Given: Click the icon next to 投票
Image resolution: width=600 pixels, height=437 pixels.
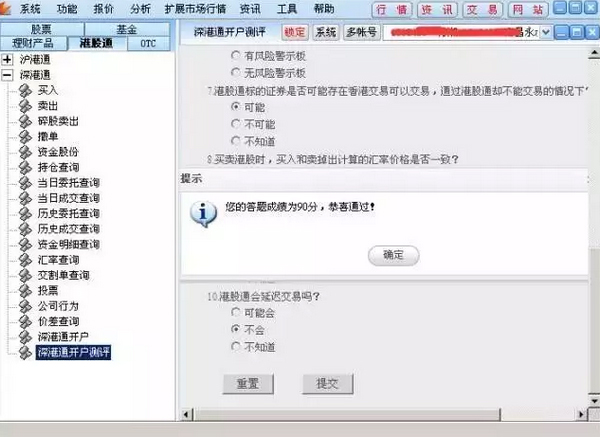Looking at the screenshot, I should click(x=25, y=290).
